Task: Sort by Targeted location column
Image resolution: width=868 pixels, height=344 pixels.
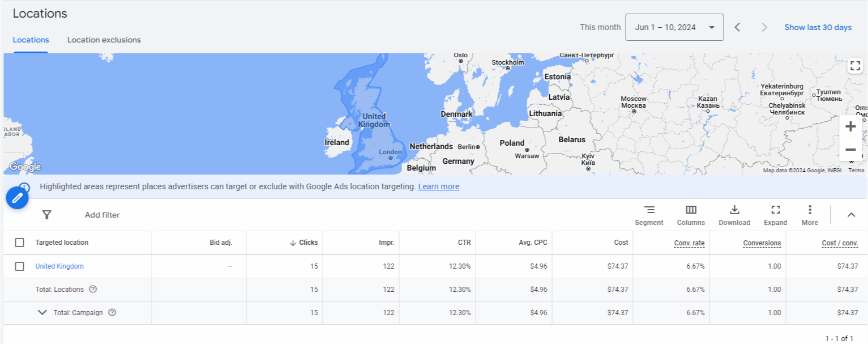Action: (x=62, y=243)
